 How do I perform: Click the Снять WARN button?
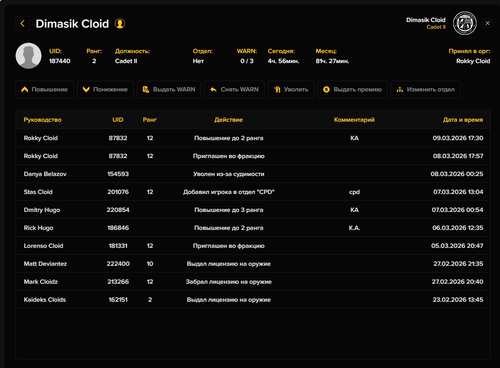pyautogui.click(x=234, y=89)
